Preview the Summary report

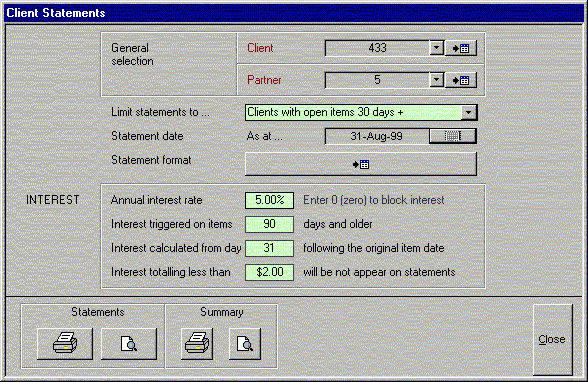tap(244, 343)
